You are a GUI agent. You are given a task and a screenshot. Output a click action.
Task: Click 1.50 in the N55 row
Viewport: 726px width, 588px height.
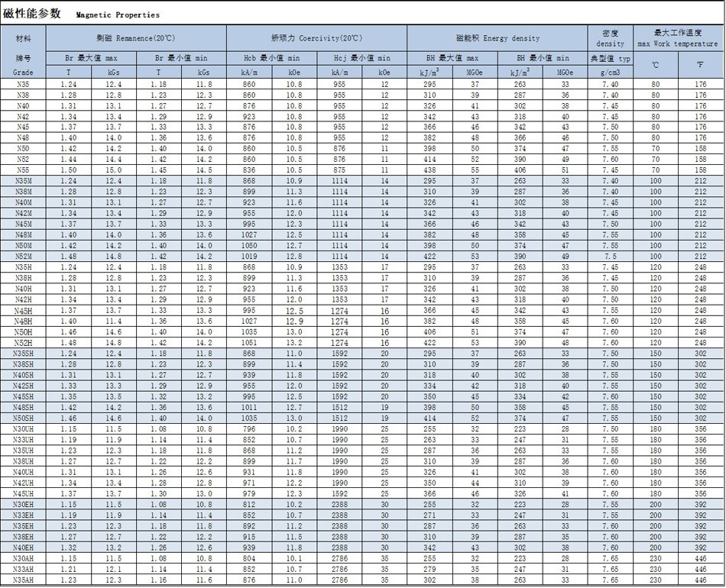(x=69, y=170)
